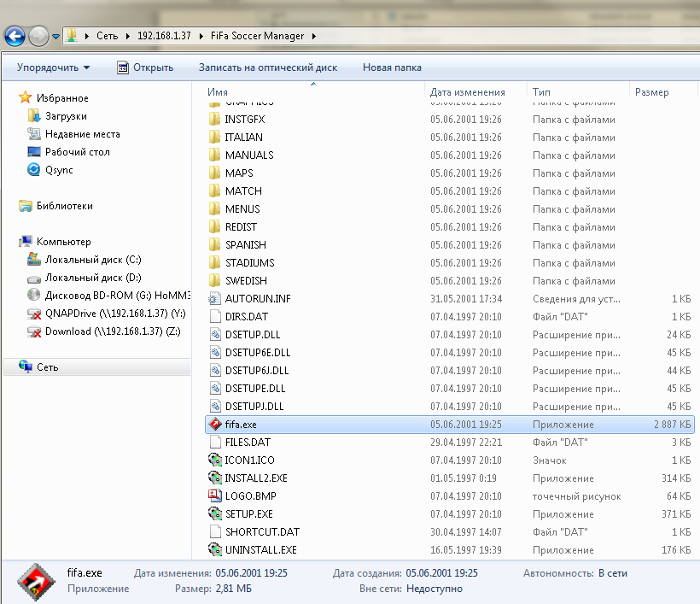The height and width of the screenshot is (604, 700).
Task: Click the network folder icon in address bar
Action: coord(72,35)
